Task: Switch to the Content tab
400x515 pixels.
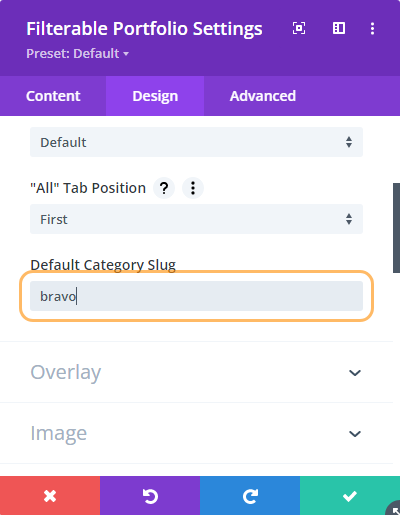Action: [53, 96]
